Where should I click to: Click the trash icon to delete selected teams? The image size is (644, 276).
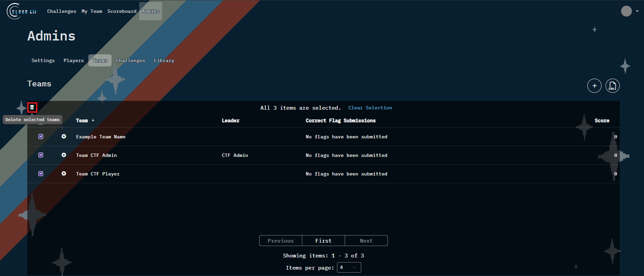point(32,107)
